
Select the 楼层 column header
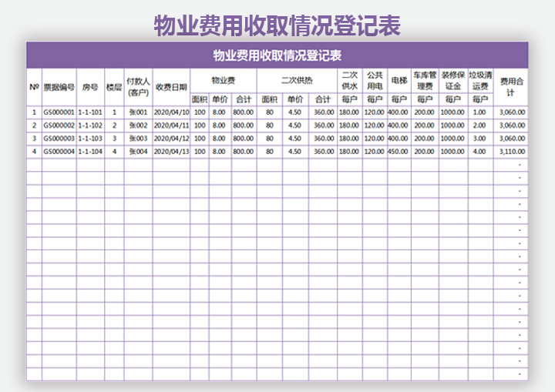point(114,87)
